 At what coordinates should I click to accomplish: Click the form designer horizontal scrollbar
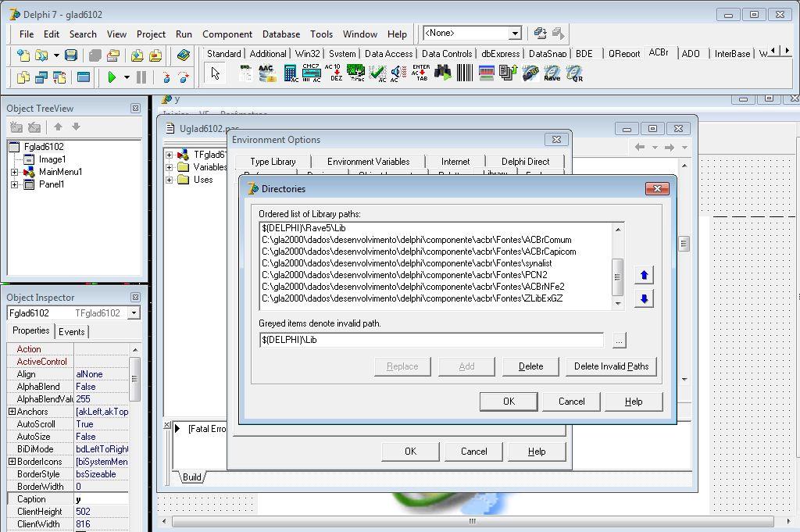point(473,521)
